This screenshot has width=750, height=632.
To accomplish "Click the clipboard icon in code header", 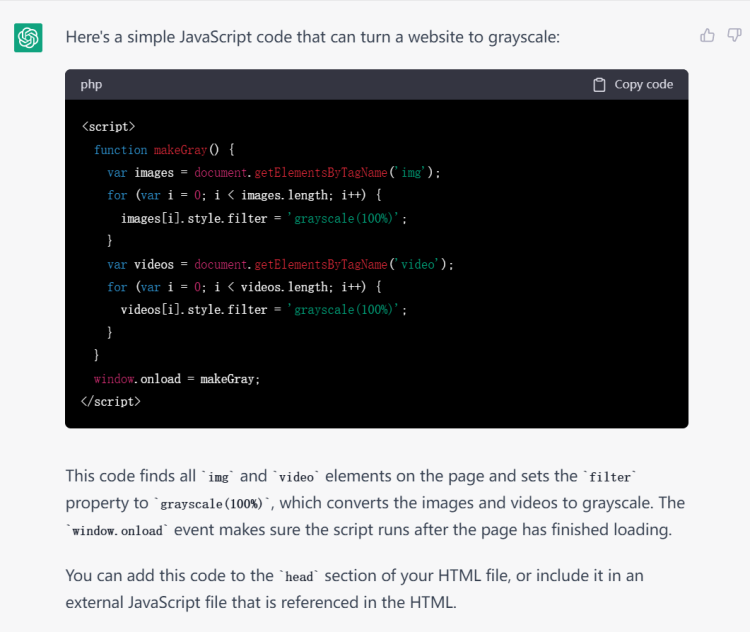I will (599, 85).
